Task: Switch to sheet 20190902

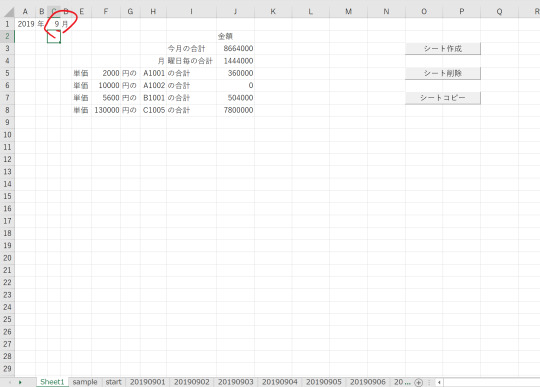Action: [x=191, y=382]
